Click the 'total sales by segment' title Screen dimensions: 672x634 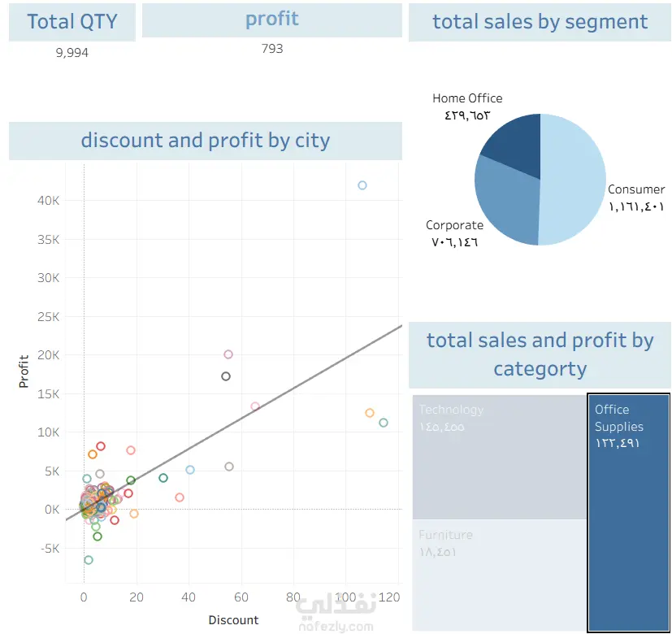pyautogui.click(x=540, y=22)
